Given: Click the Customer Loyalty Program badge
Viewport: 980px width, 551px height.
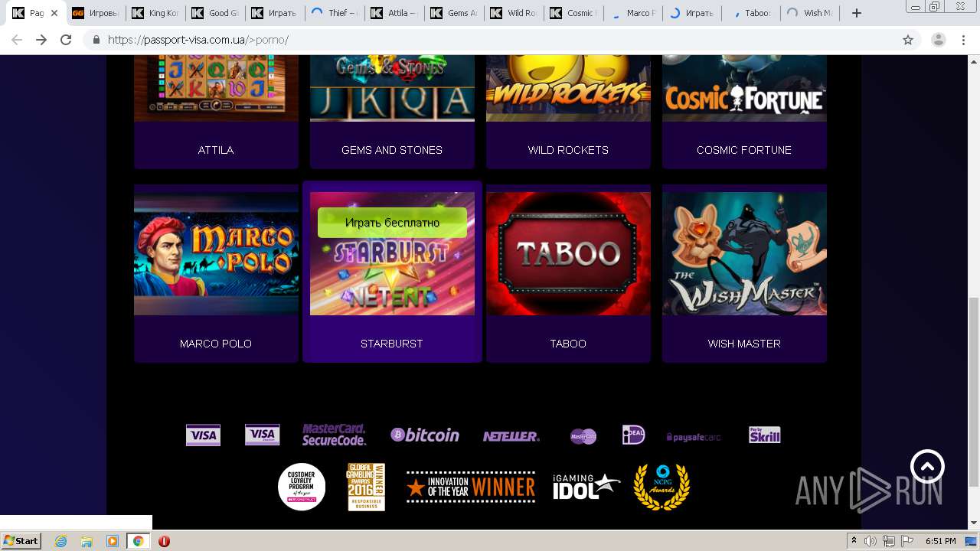Looking at the screenshot, I should (x=302, y=487).
